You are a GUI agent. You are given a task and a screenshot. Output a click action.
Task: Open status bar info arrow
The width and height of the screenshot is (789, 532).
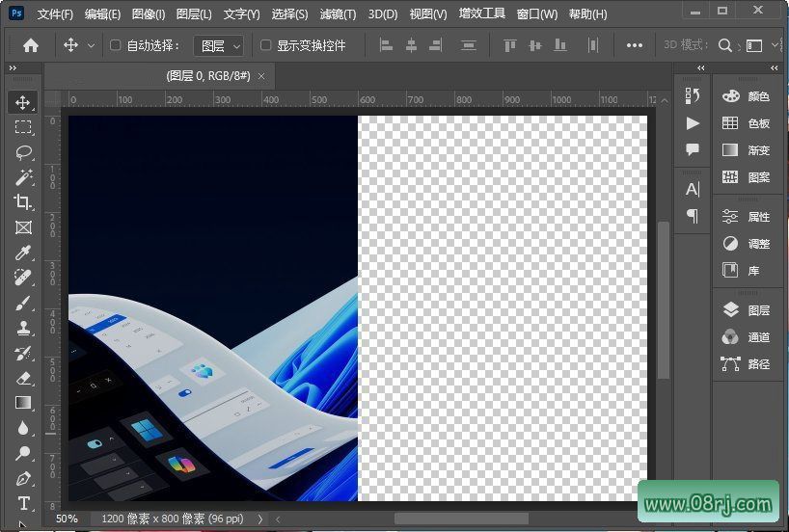(259, 519)
